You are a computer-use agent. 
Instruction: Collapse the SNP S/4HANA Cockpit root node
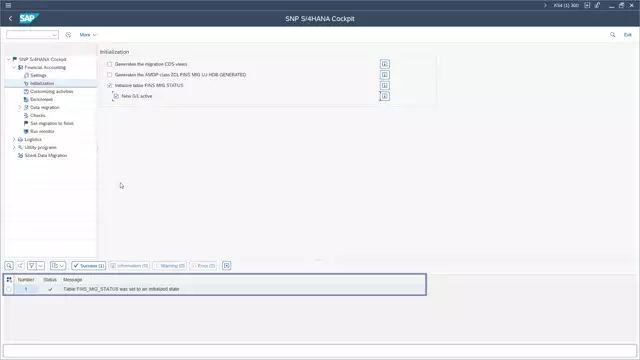[x=9, y=59]
